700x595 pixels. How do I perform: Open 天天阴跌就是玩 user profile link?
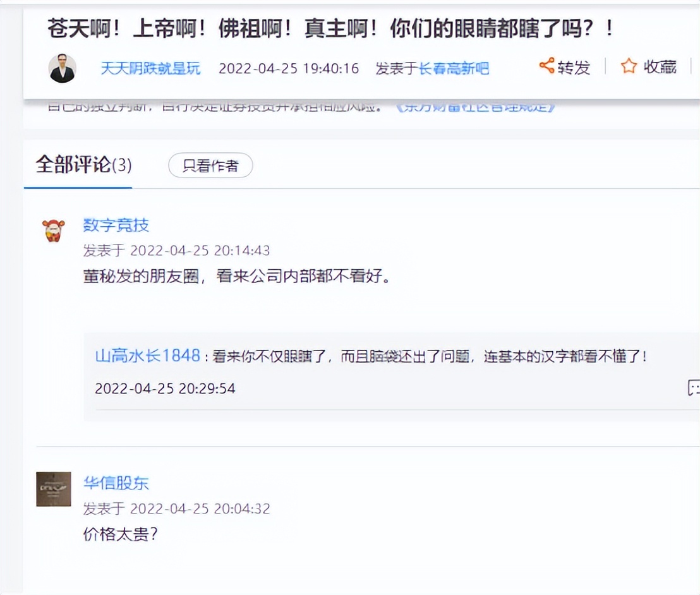(150, 68)
